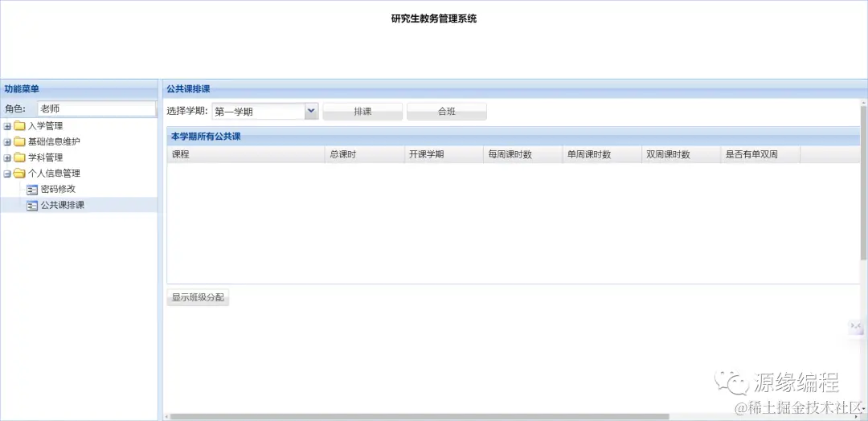Click the 角色 label
The width and height of the screenshot is (868, 421).
pyautogui.click(x=15, y=109)
